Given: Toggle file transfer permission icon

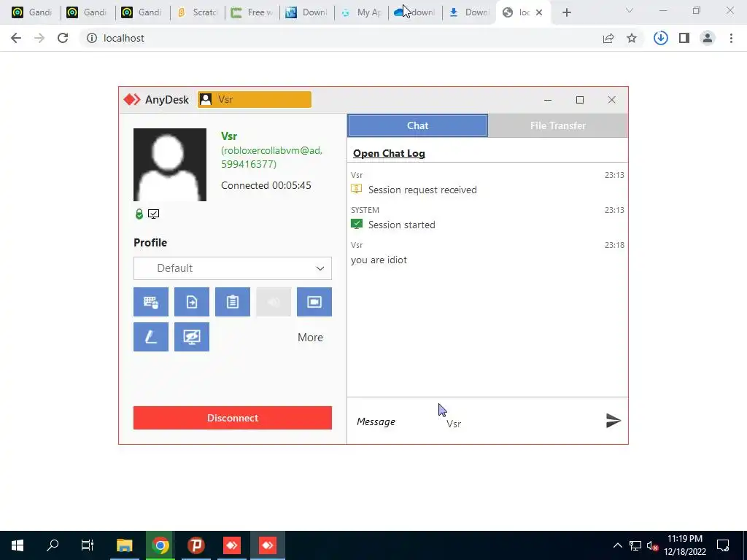Looking at the screenshot, I should pyautogui.click(x=192, y=302).
